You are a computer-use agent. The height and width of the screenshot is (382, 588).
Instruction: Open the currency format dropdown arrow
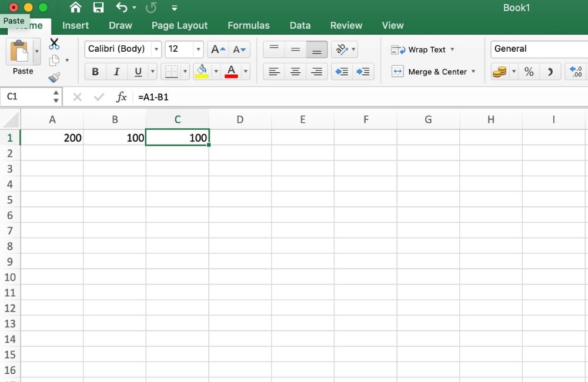tap(514, 72)
